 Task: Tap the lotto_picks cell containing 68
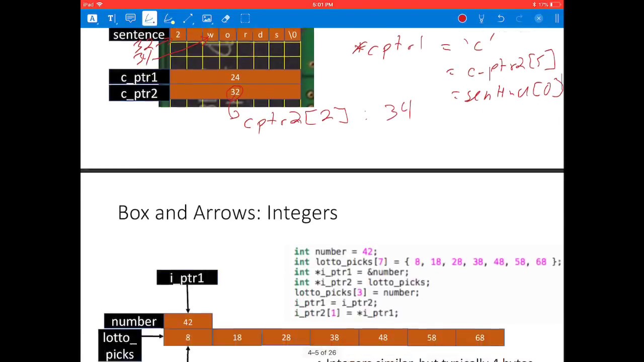[x=480, y=337]
